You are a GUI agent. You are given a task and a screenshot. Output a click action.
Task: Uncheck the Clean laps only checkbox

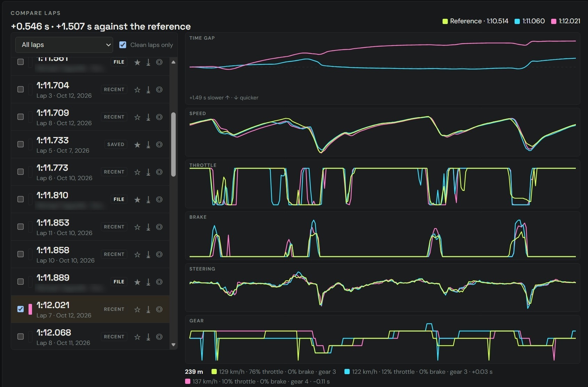click(x=123, y=45)
